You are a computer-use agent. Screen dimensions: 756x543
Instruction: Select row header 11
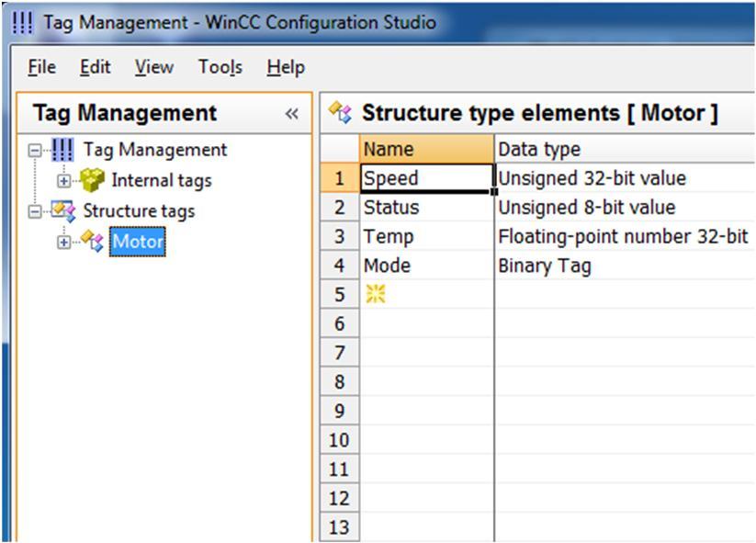340,469
